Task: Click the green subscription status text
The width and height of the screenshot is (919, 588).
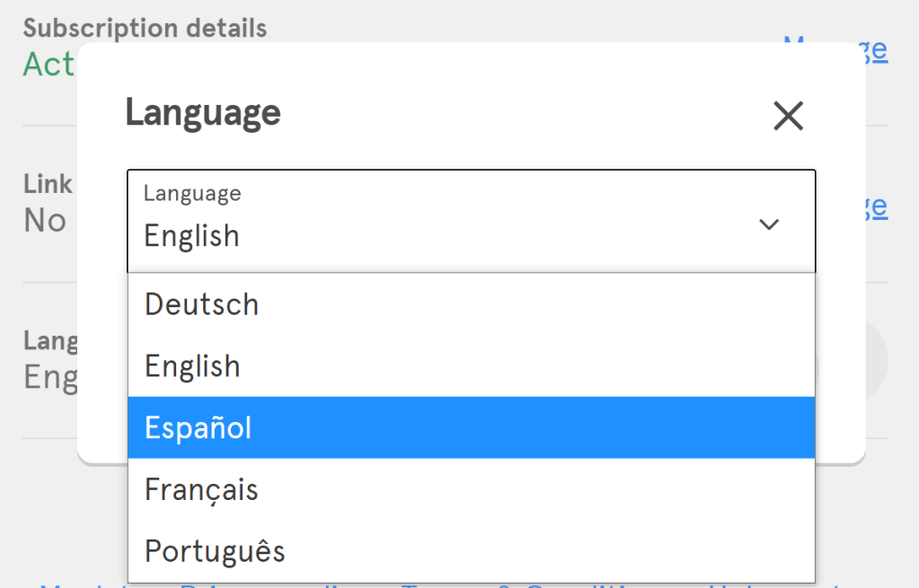Action: point(49,65)
